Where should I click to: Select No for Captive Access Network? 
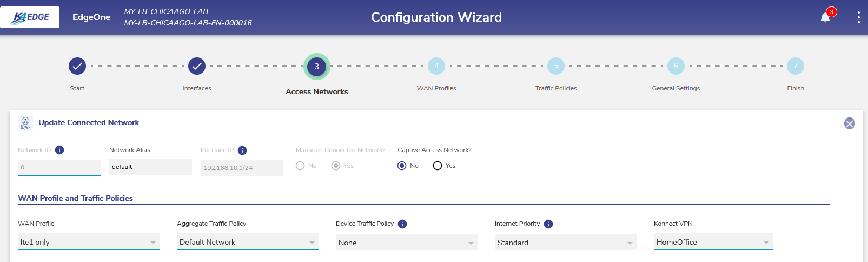pos(402,166)
